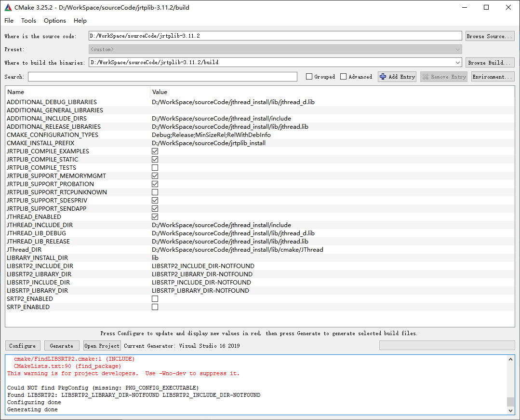Click 'Could NOT find PkgConfig' log line

point(103,388)
